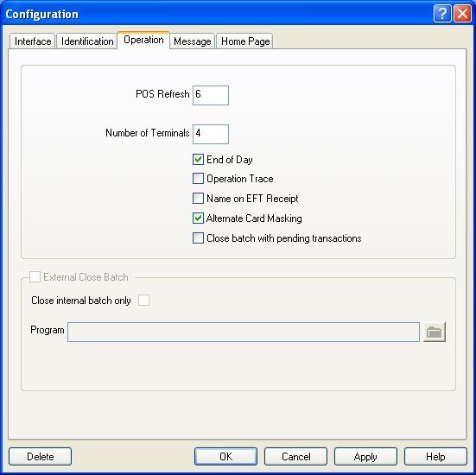The image size is (476, 475).
Task: Select the Message tab
Action: (192, 41)
